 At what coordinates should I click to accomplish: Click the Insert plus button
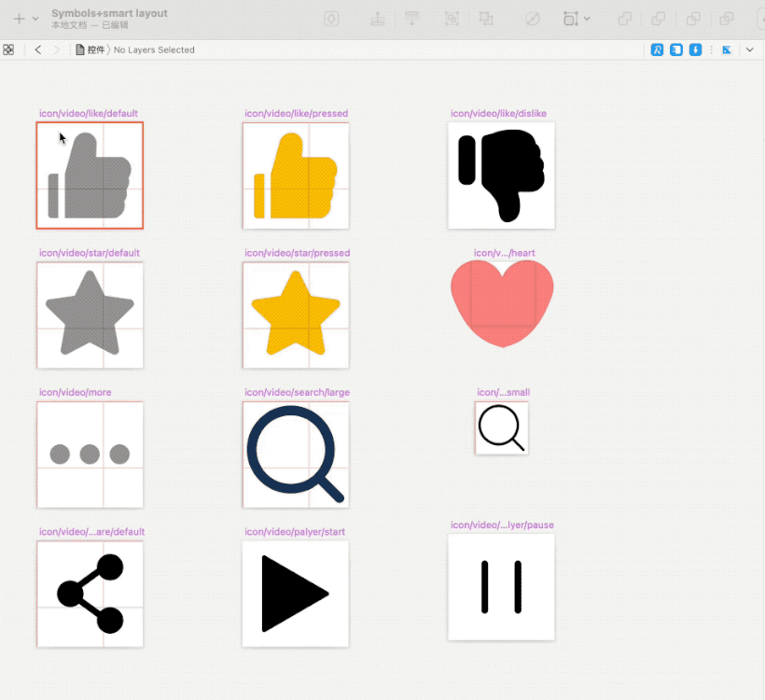click(x=19, y=19)
